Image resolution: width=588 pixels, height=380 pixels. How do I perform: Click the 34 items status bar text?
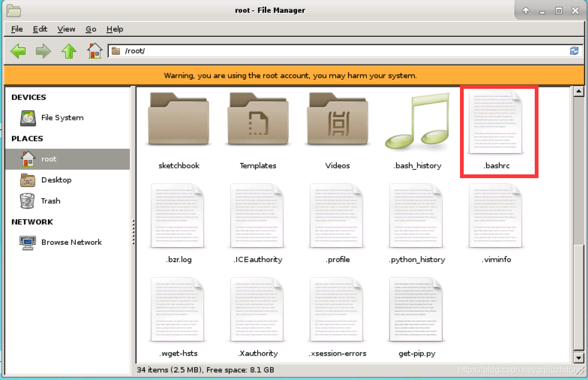(206, 369)
